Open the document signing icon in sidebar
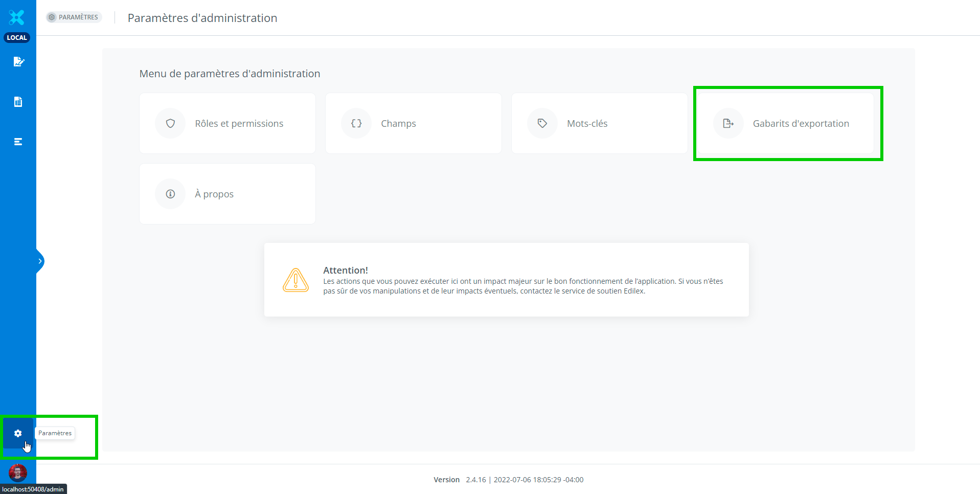 pyautogui.click(x=18, y=62)
